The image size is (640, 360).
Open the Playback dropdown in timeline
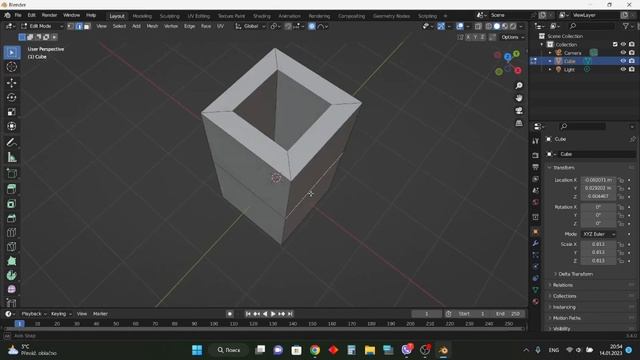coord(33,314)
